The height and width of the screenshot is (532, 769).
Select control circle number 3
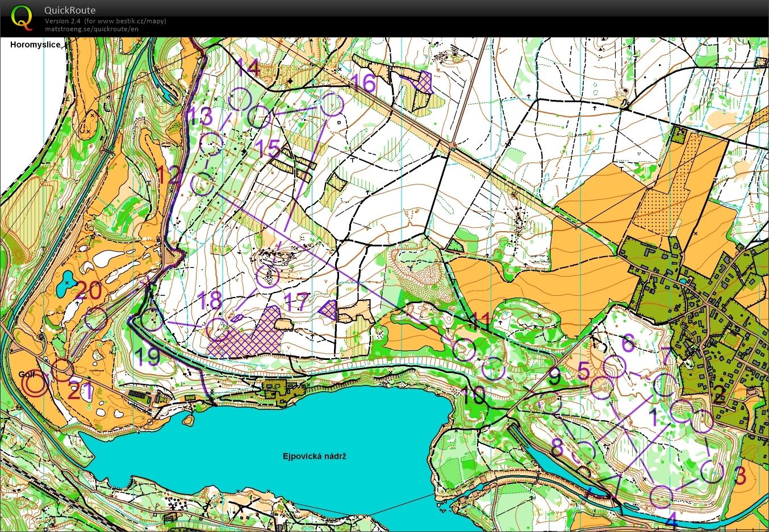click(x=712, y=472)
